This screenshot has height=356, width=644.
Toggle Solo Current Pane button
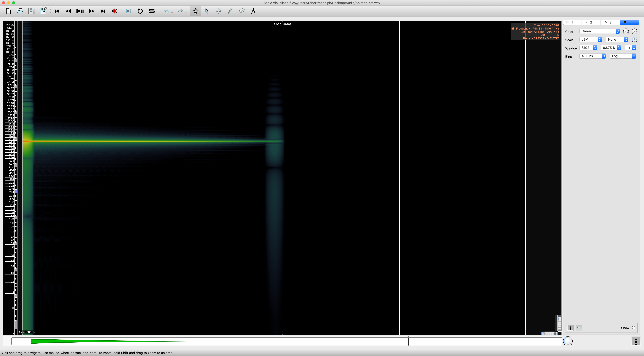click(152, 11)
